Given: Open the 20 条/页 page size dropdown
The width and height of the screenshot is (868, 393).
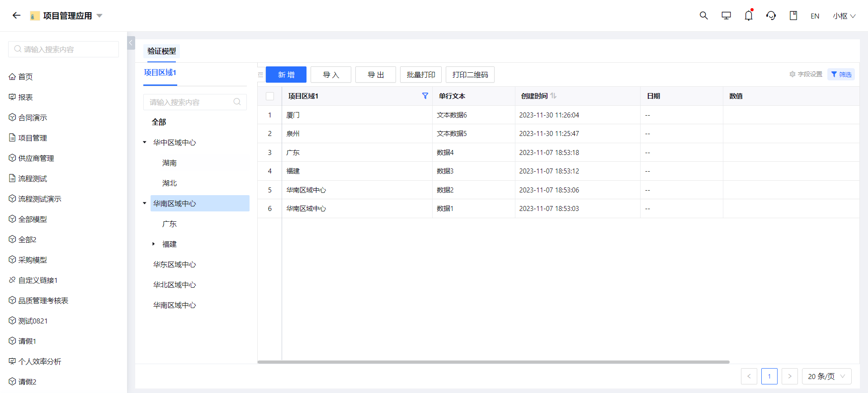Looking at the screenshot, I should click(x=827, y=376).
